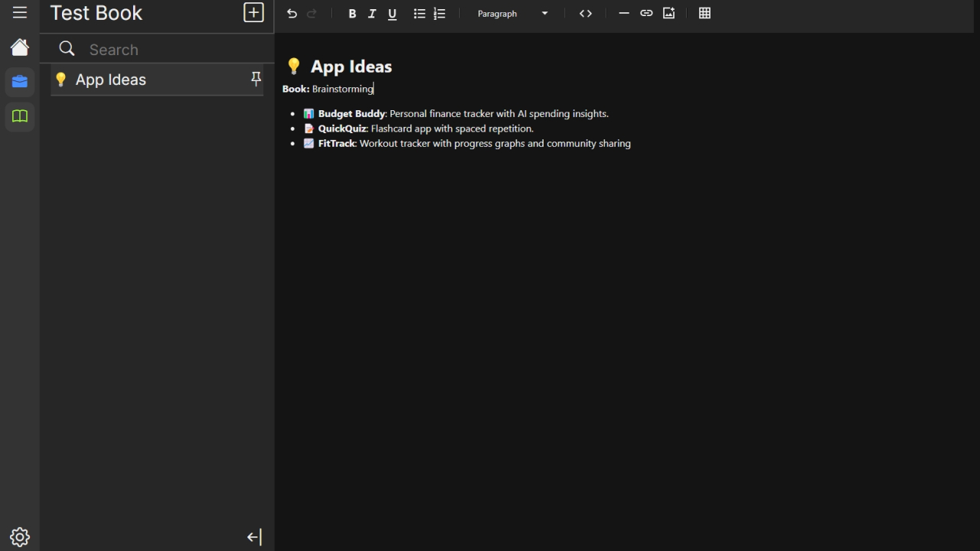Insert a code block
This screenshot has height=551, width=980.
click(586, 14)
